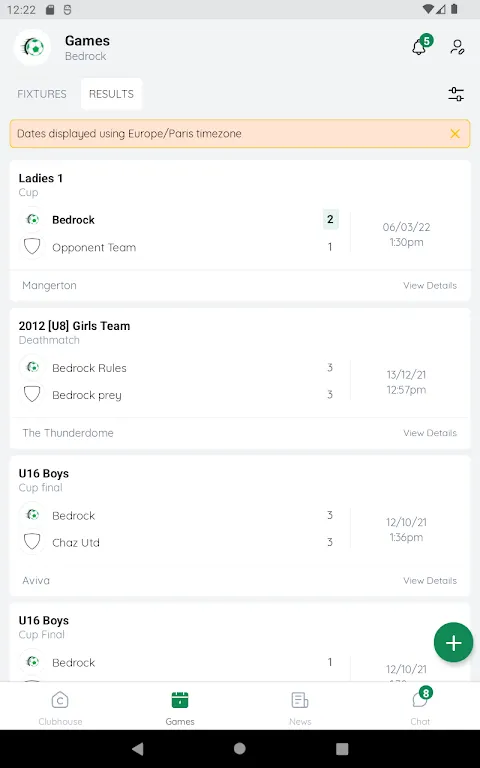Open the notifications bell icon
The image size is (480, 768).
point(419,47)
